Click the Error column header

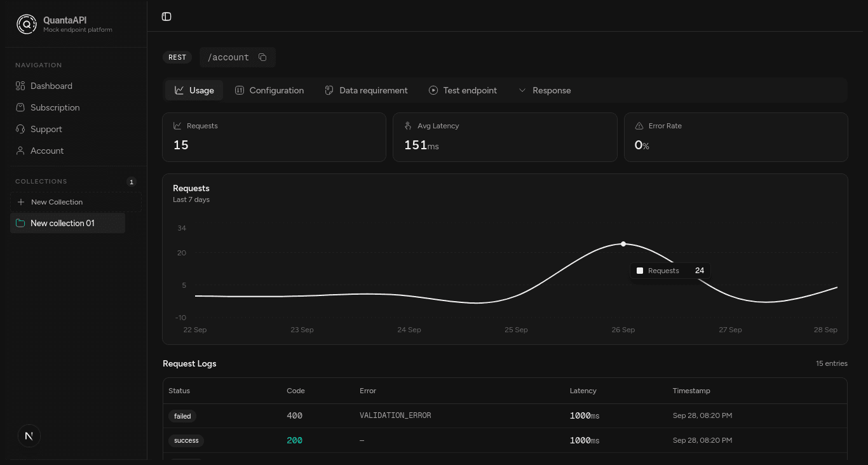click(368, 391)
